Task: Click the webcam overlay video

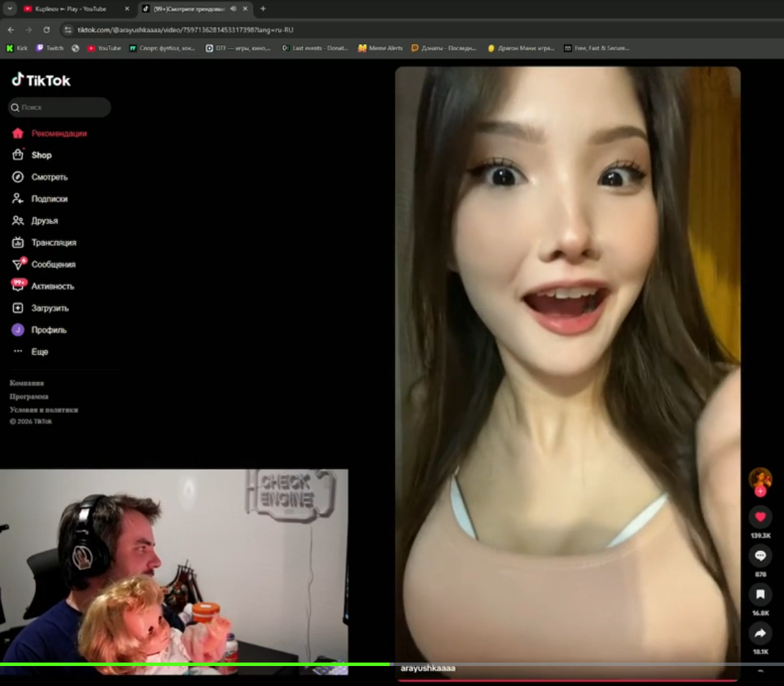Action: coord(174,572)
